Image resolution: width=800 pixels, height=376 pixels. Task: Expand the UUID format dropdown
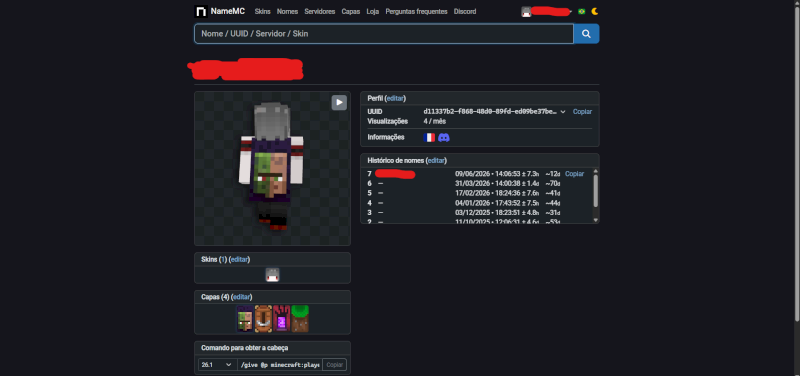[x=563, y=111]
